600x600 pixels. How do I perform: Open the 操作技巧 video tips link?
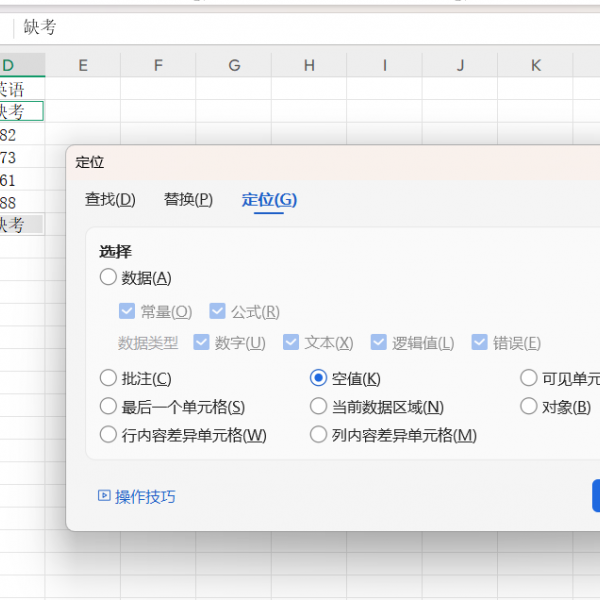click(136, 497)
